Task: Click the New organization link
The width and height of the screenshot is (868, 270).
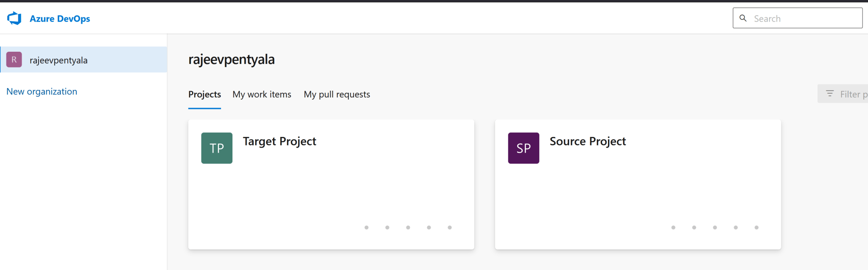Action: [x=42, y=91]
